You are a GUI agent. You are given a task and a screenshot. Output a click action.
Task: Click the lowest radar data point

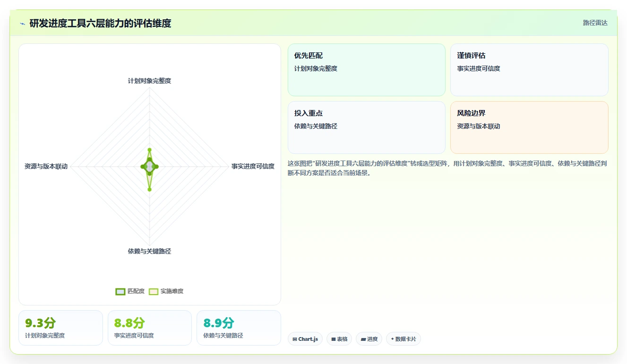[149, 190]
